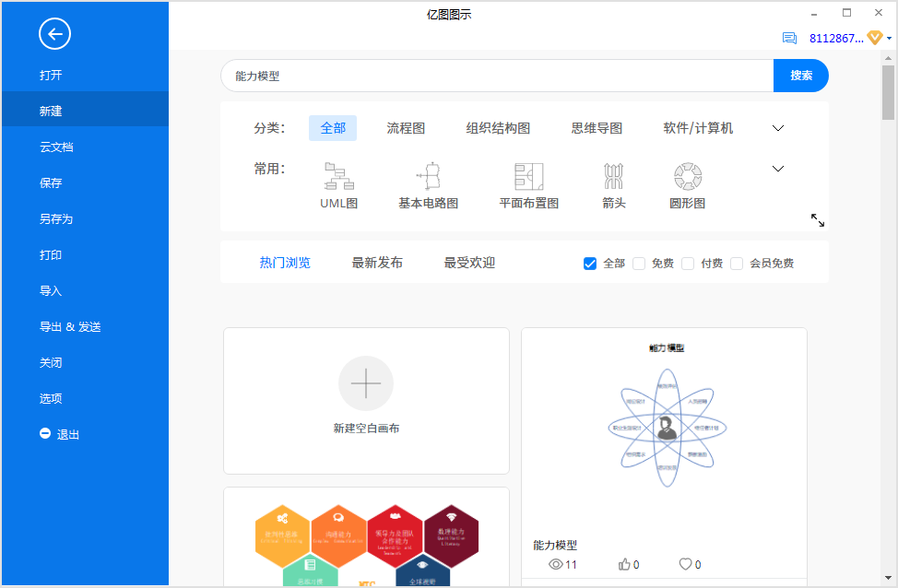Pick the 圆形图 diagram icon
Viewport: 898px width, 588px height.
687,175
